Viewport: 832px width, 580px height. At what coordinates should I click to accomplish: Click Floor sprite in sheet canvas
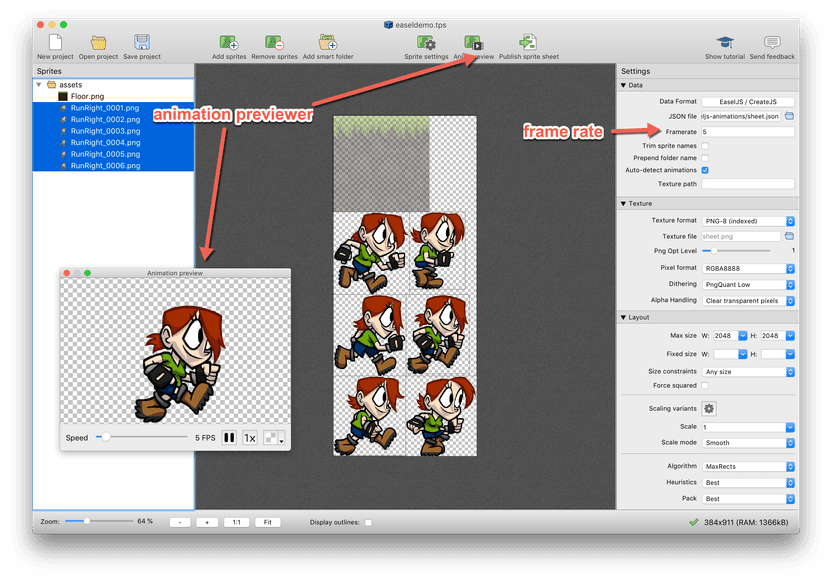pos(381,163)
